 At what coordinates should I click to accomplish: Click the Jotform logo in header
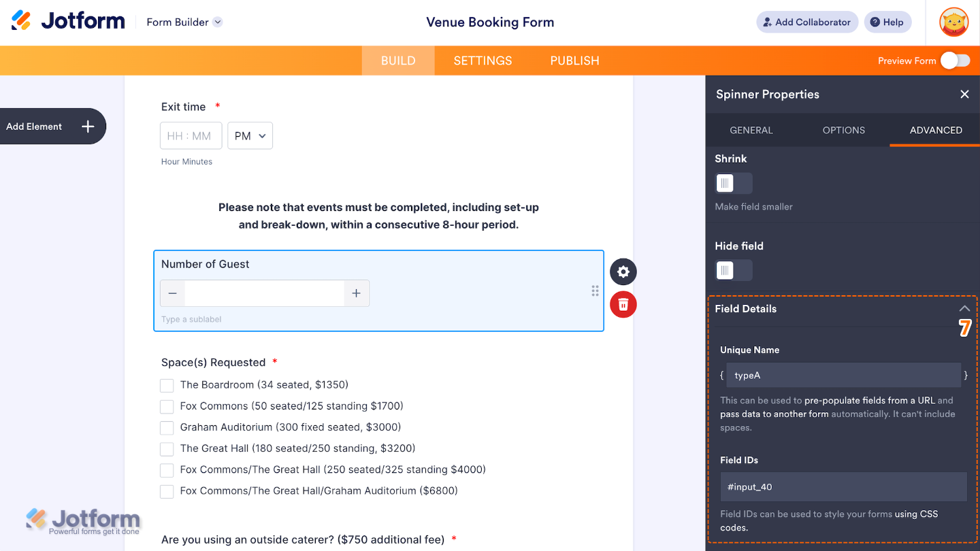click(x=68, y=21)
